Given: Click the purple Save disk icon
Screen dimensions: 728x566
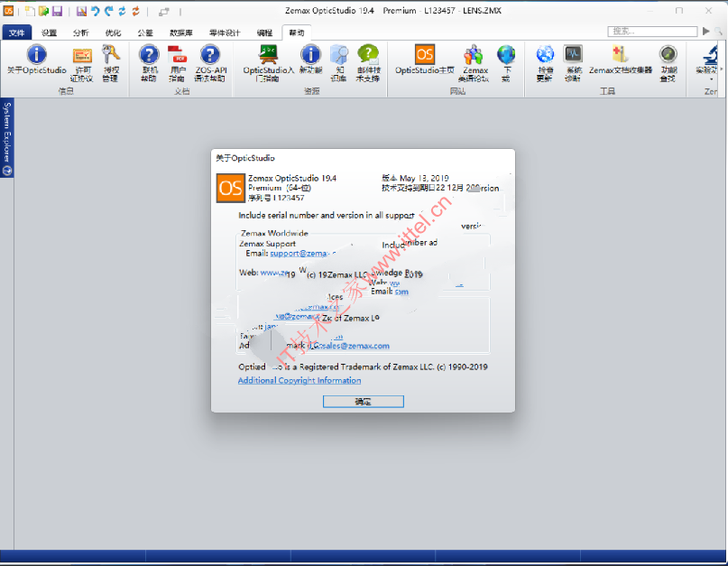Looking at the screenshot, I should [57, 11].
